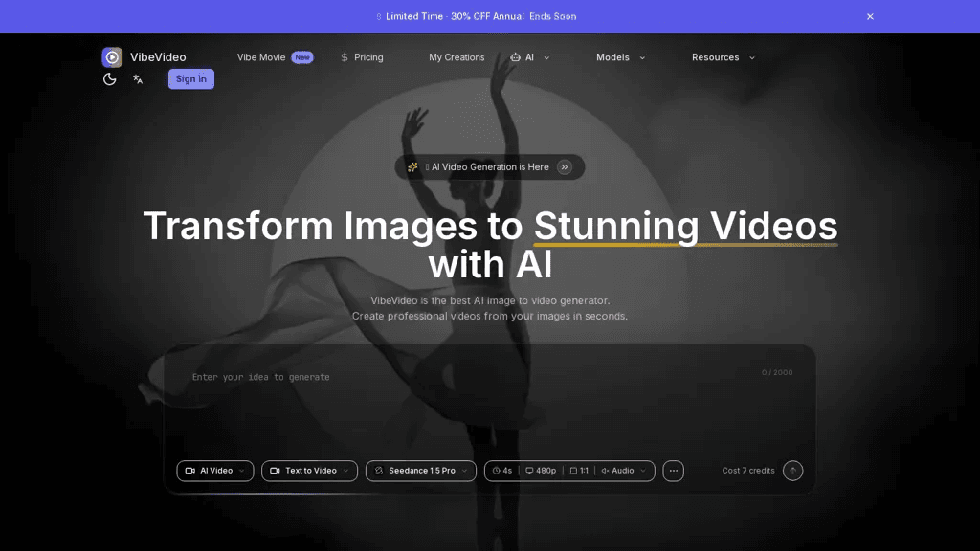The height and width of the screenshot is (551, 980).
Task: Toggle dark mode moon icon
Action: 109,79
